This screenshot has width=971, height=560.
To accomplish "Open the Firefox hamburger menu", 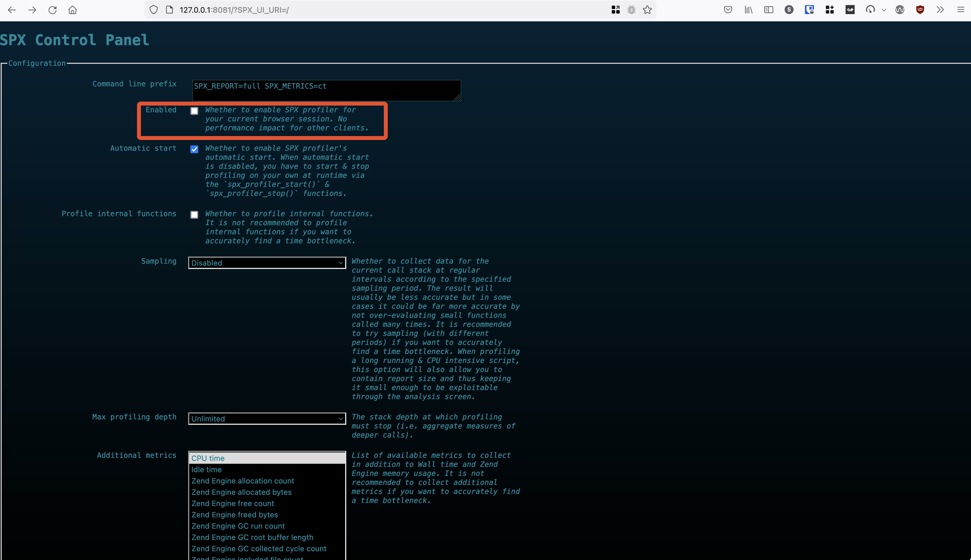I will (961, 10).
